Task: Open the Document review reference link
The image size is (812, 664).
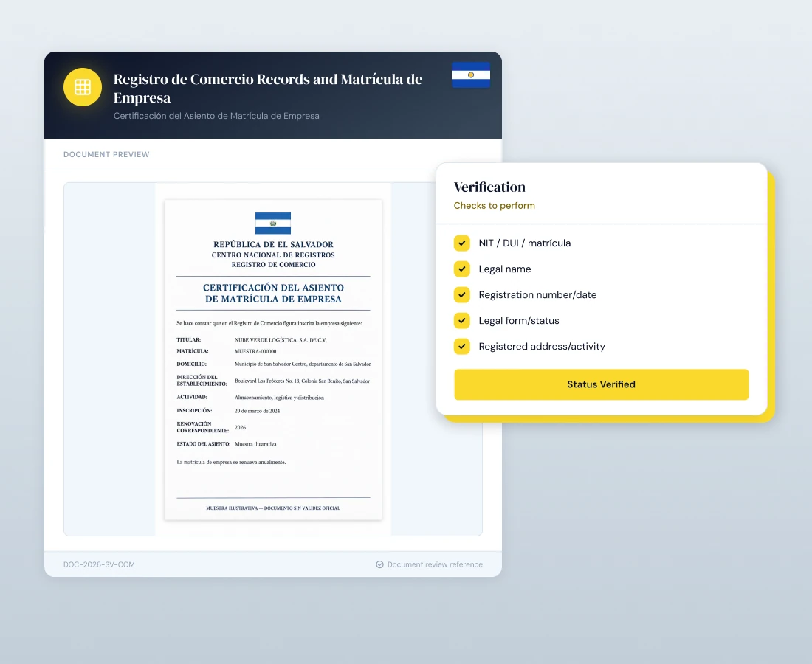Action: [x=435, y=564]
